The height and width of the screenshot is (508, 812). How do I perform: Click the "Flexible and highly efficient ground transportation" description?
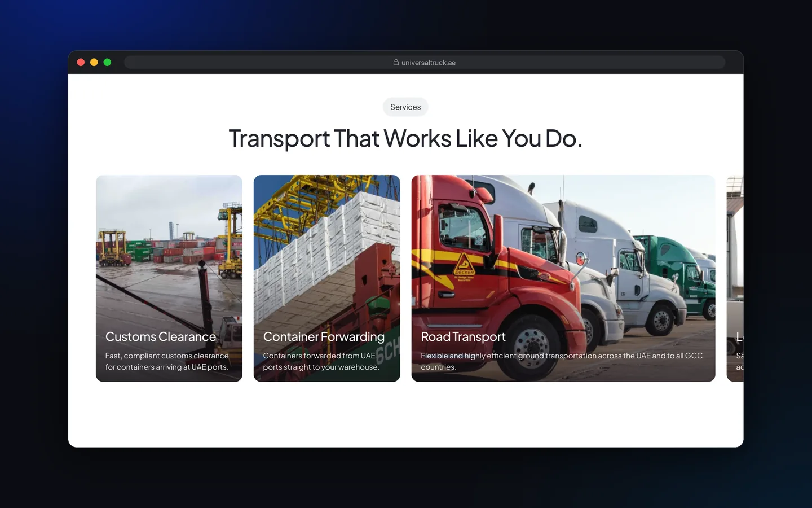click(562, 361)
